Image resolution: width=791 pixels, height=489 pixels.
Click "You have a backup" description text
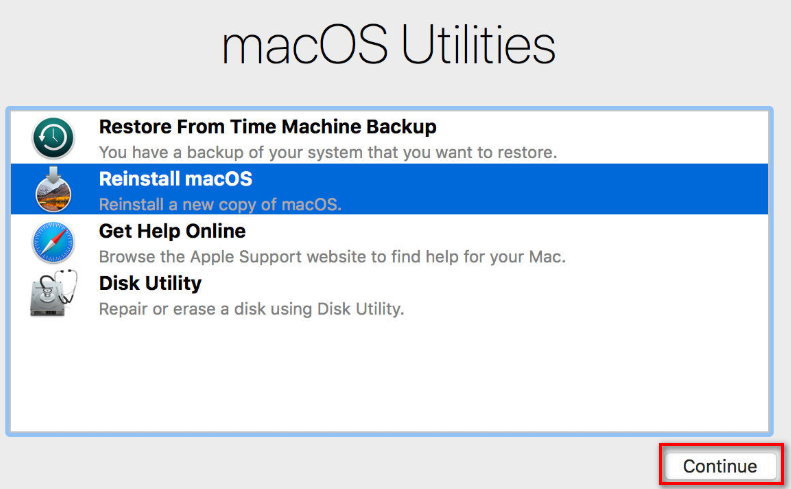point(327,153)
